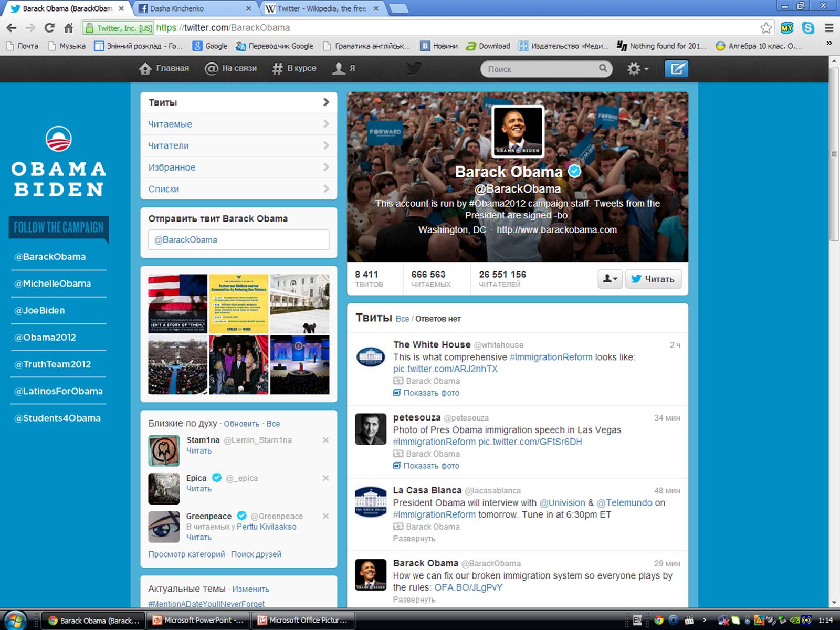
Task: Click the yellow MY extension icon
Action: point(787,28)
